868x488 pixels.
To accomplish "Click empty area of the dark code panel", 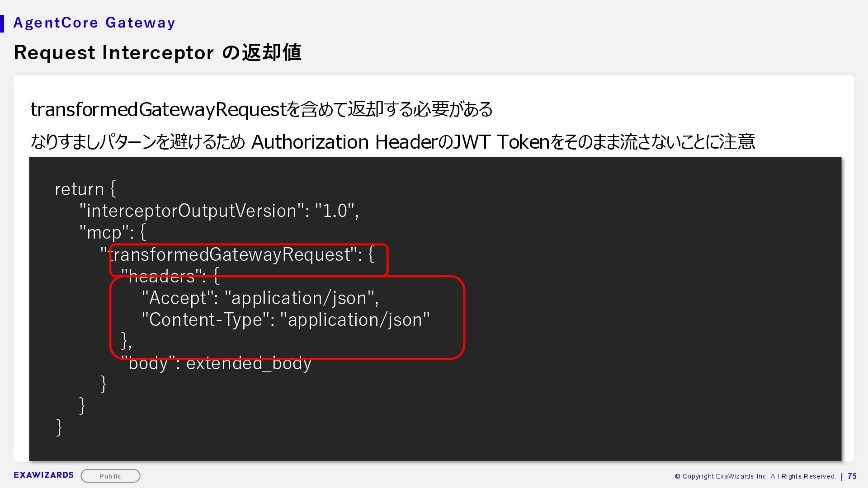I will tap(633, 316).
